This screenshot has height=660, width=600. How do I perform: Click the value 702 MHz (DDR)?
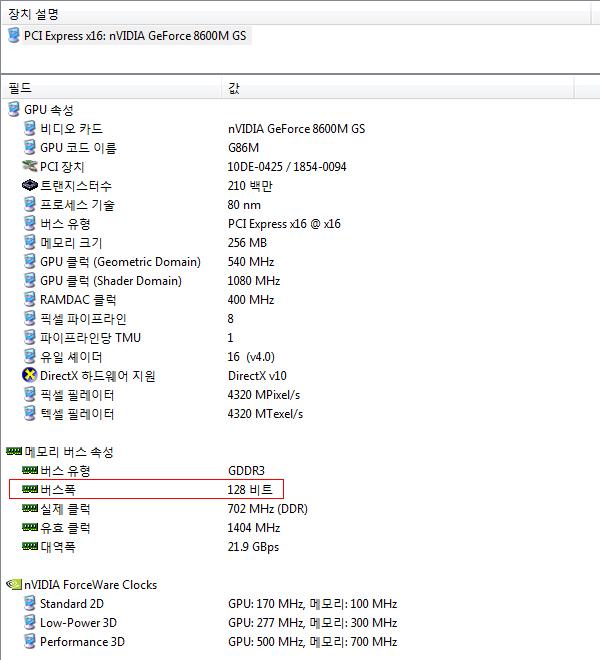tap(267, 509)
